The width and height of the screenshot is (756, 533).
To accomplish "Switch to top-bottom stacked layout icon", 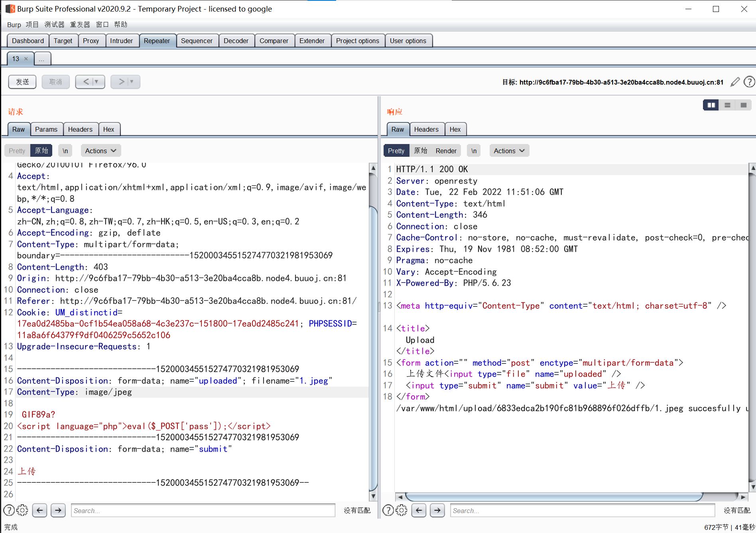I will point(727,105).
